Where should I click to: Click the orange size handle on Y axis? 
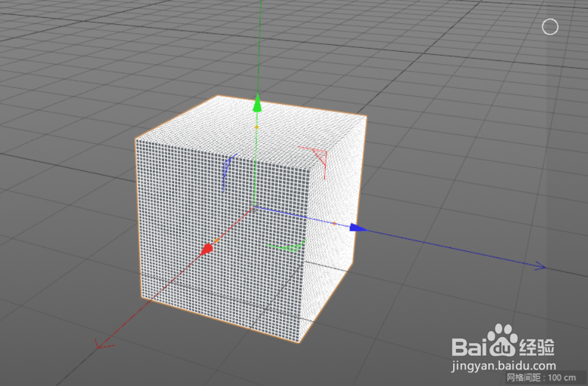click(x=257, y=127)
